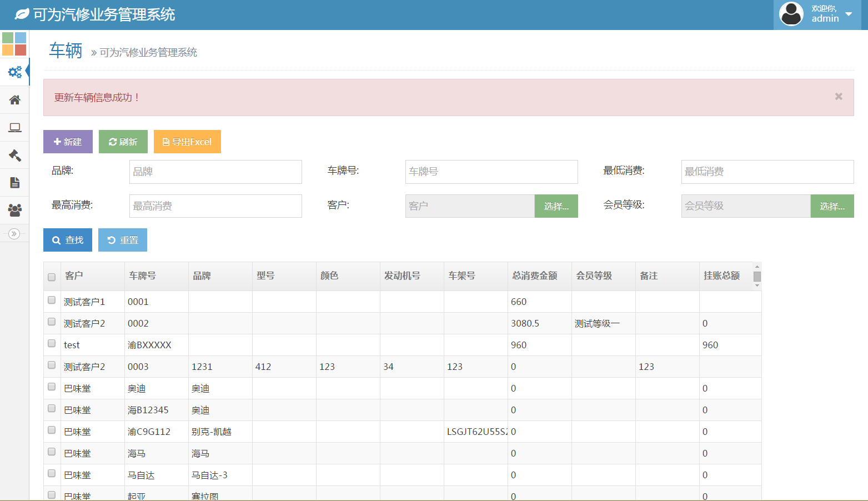Dismiss the update success alert
Image resolution: width=868 pixels, height=501 pixels.
838,97
